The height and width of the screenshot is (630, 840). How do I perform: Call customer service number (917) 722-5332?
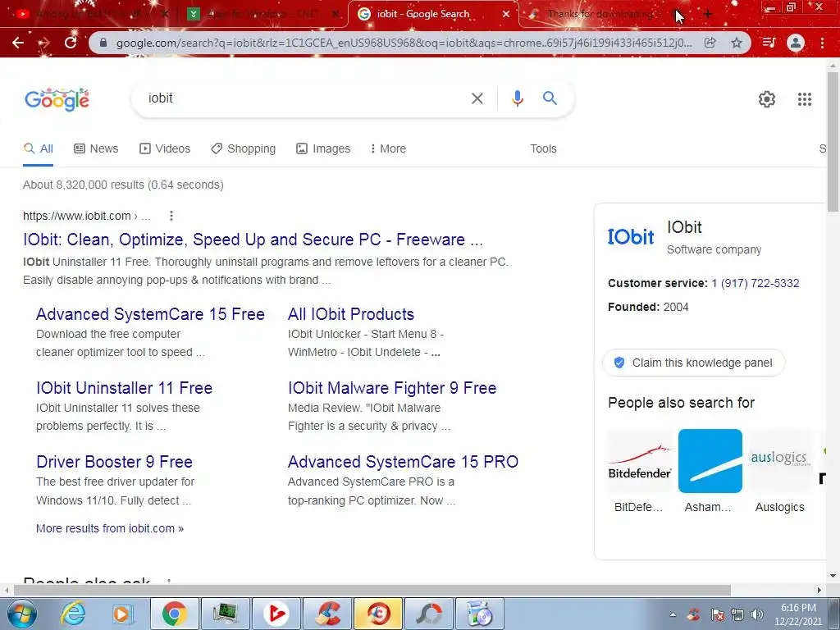pyautogui.click(x=756, y=283)
